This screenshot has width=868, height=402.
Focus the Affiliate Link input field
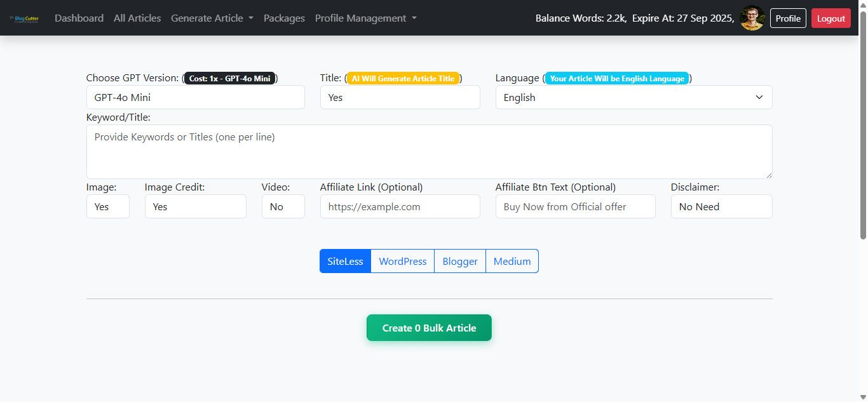coord(400,206)
